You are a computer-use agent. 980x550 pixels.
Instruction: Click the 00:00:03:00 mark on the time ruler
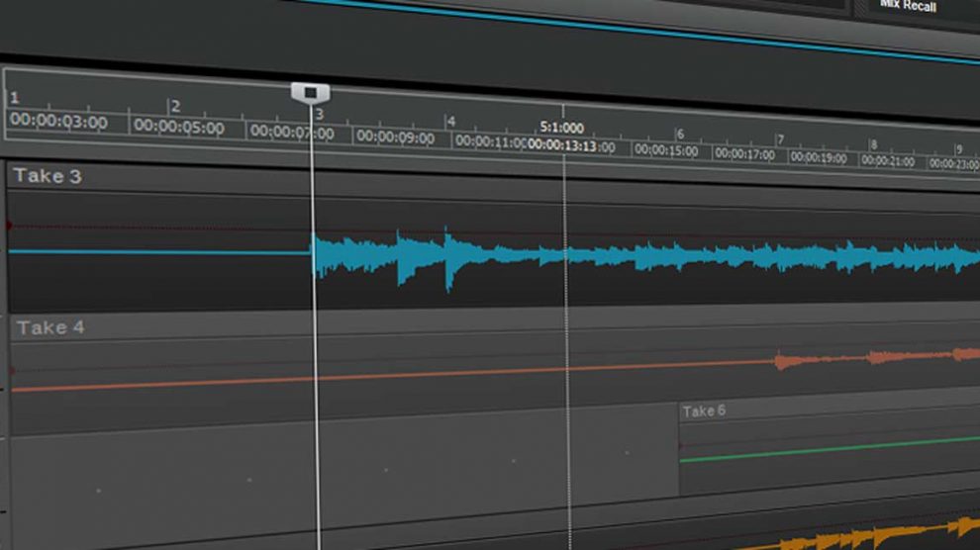click(x=57, y=122)
